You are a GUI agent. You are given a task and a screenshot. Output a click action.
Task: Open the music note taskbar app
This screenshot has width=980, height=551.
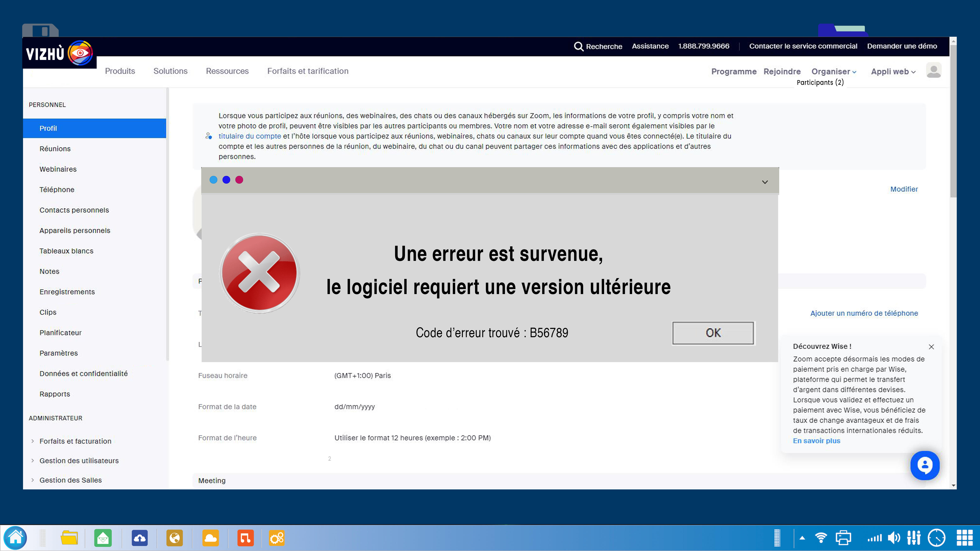point(245,538)
